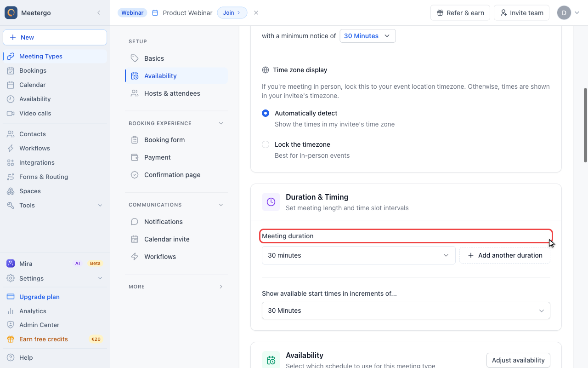This screenshot has width=588, height=368.
Task: Click the Time zone display globe icon
Action: 266,70
